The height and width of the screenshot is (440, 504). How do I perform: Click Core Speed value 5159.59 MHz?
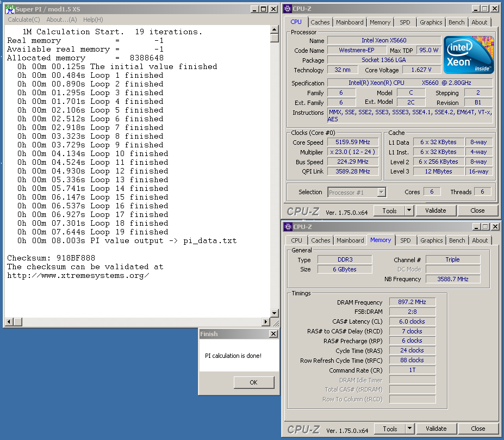[x=353, y=142]
